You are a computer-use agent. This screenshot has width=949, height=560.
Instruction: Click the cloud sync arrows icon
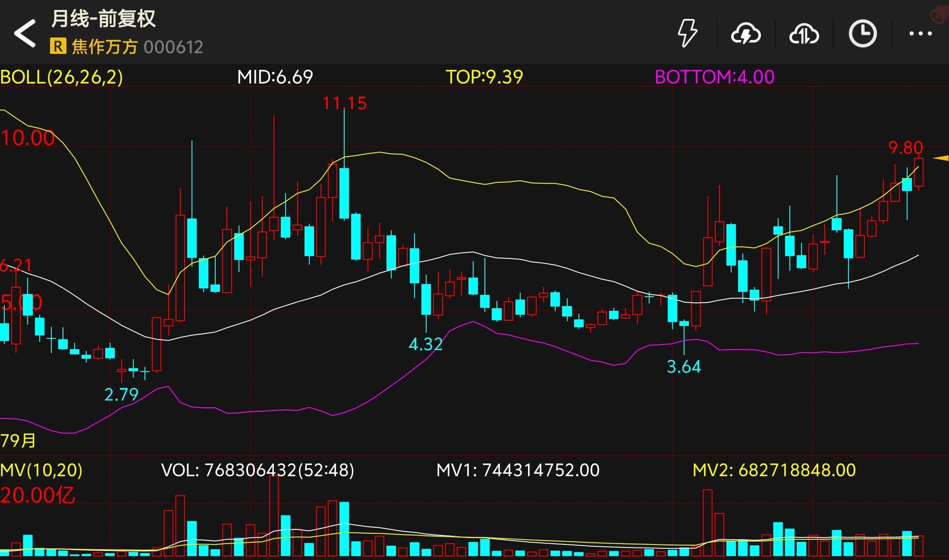(804, 34)
